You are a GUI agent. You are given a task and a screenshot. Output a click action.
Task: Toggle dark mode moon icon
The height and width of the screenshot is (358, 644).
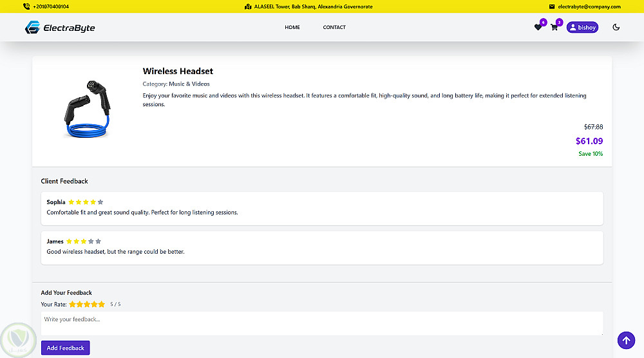[616, 28]
